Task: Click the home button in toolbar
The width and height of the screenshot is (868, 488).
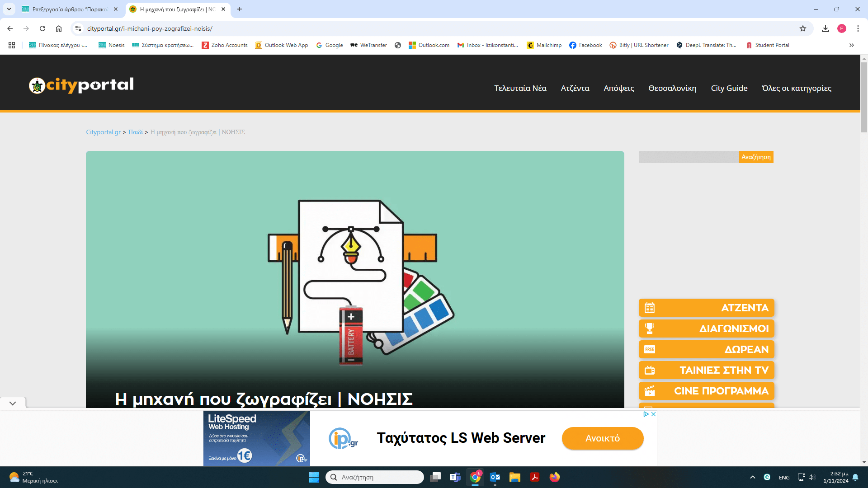Action: 59,28
